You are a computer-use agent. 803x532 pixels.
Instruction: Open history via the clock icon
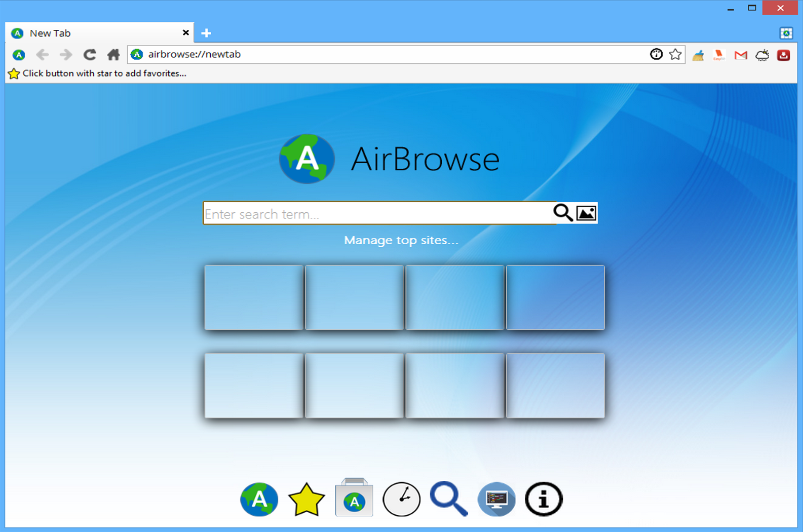coord(401,500)
